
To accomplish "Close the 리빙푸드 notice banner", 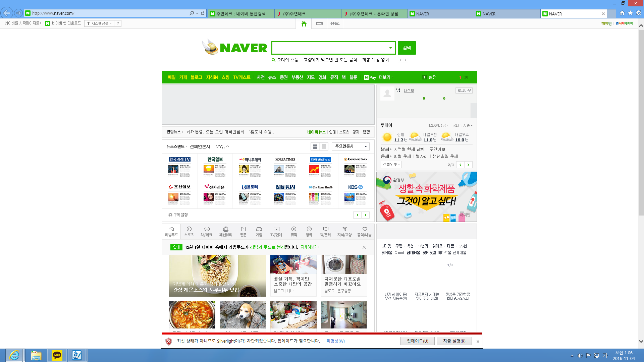I will pyautogui.click(x=364, y=247).
